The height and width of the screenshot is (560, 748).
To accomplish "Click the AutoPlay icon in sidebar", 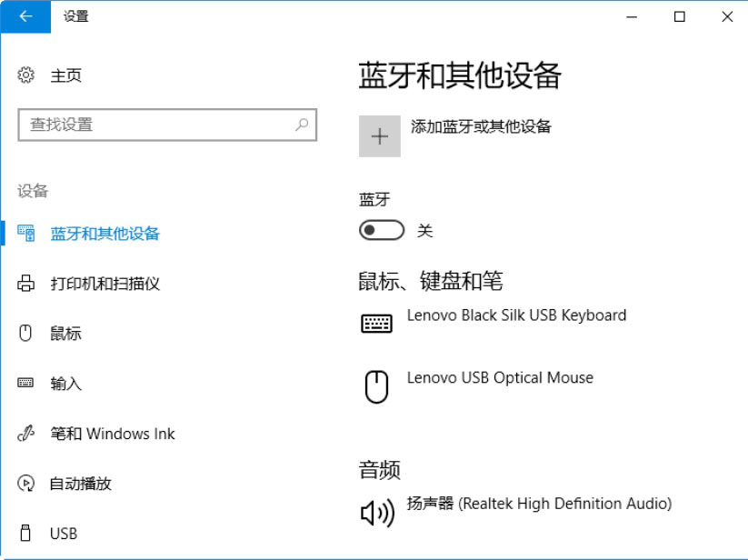I will pyautogui.click(x=26, y=484).
